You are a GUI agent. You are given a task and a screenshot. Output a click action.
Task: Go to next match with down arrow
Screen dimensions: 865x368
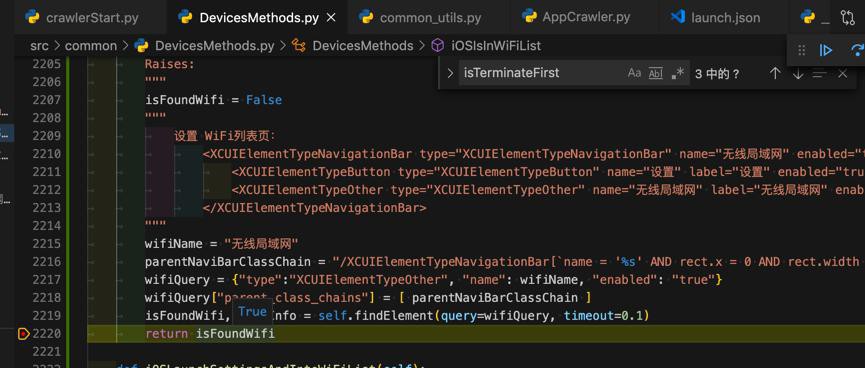point(798,73)
